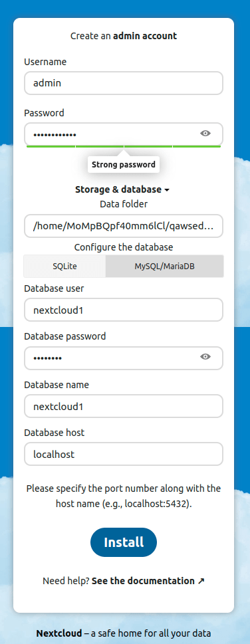Click the Create an admin account heading

(x=124, y=36)
